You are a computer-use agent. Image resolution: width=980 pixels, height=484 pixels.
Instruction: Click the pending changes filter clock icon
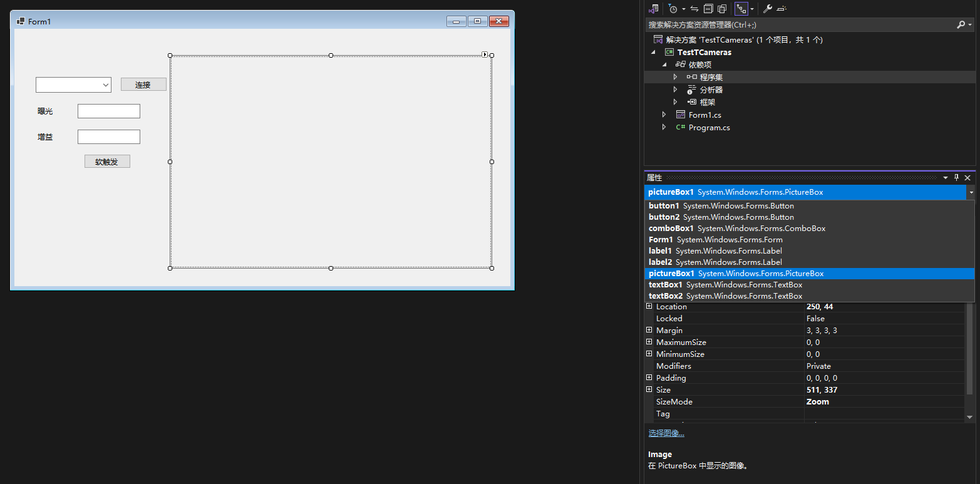tap(673, 9)
